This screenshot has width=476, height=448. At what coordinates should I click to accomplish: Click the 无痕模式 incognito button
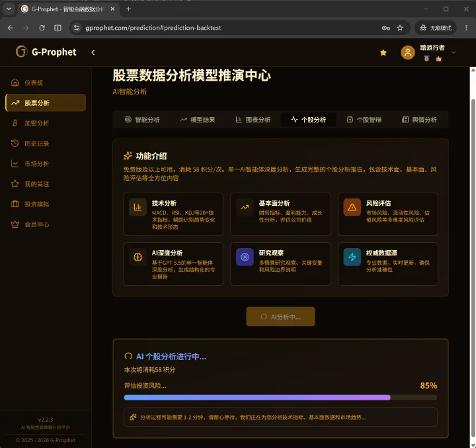click(x=436, y=28)
